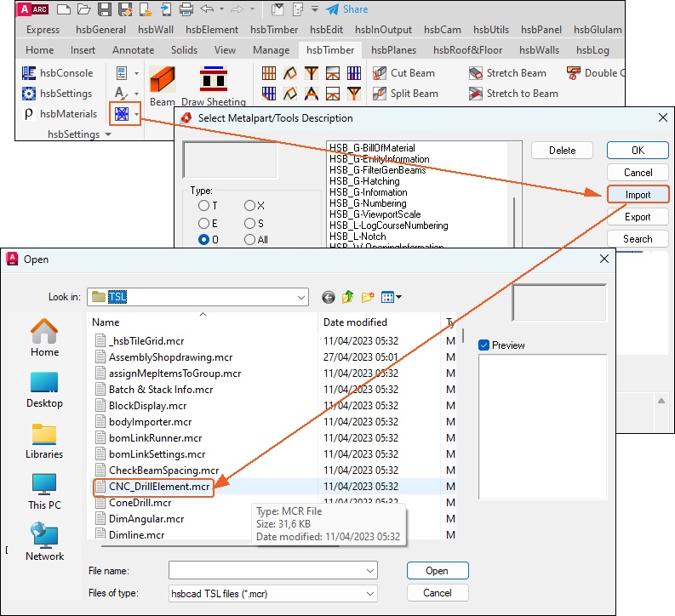
Task: Select AssemblyShopdrawing.mcr file in list
Action: 170,357
